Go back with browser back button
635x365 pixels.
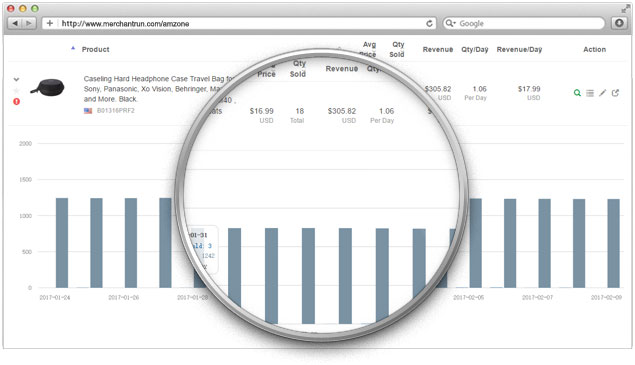pos(15,23)
